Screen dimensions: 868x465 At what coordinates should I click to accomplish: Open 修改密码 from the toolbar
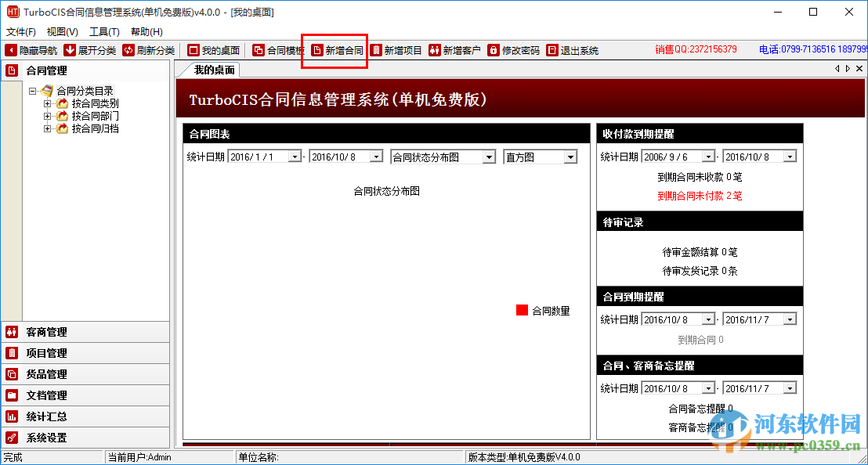[x=513, y=49]
